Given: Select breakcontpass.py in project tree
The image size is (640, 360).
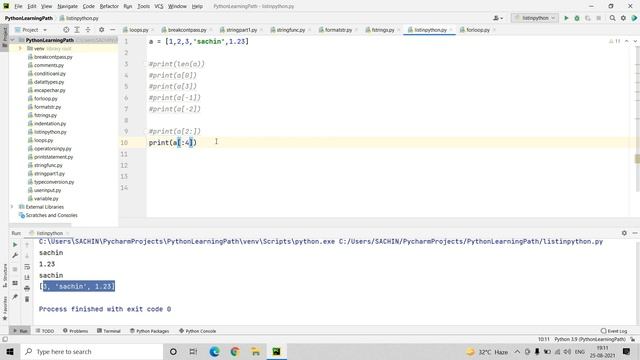Looking at the screenshot, I should click(53, 57).
